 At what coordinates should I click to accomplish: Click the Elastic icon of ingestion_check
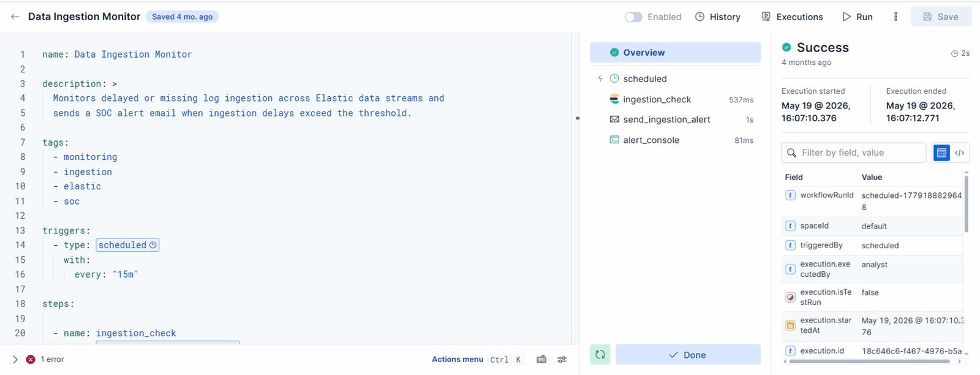[614, 99]
